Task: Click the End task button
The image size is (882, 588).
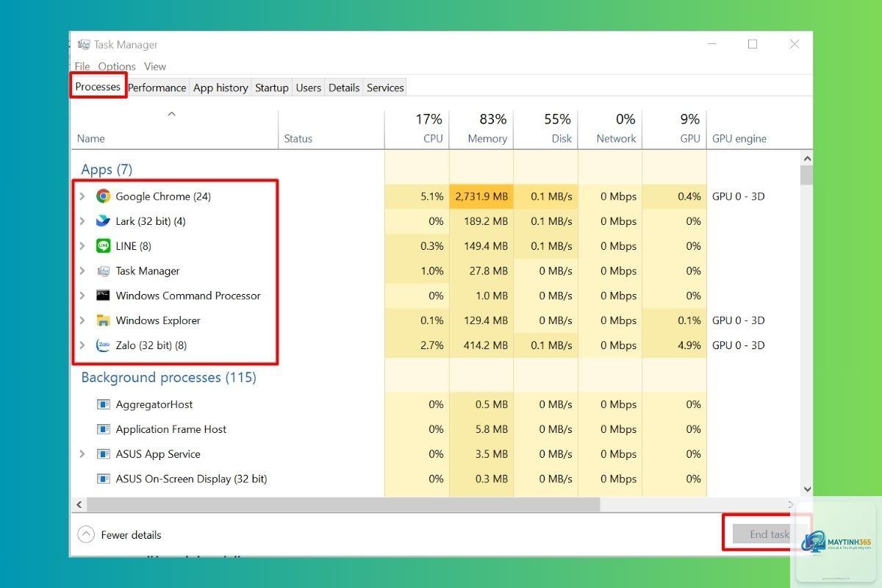Action: pyautogui.click(x=764, y=534)
